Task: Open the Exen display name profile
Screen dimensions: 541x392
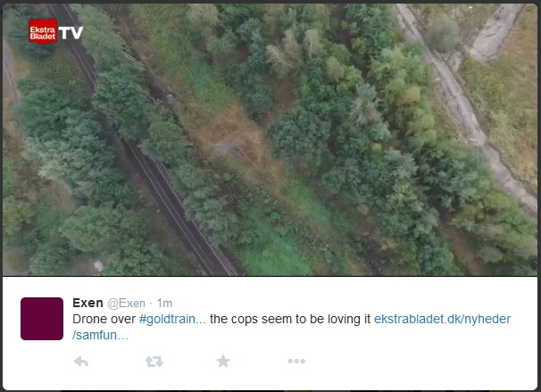Action: [87, 303]
